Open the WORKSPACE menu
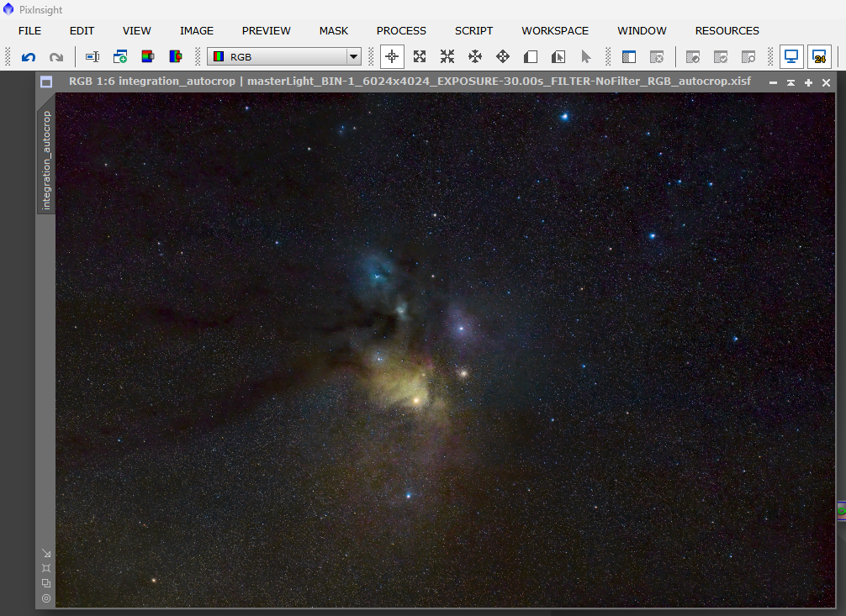Viewport: 846px width, 616px height. [x=555, y=31]
